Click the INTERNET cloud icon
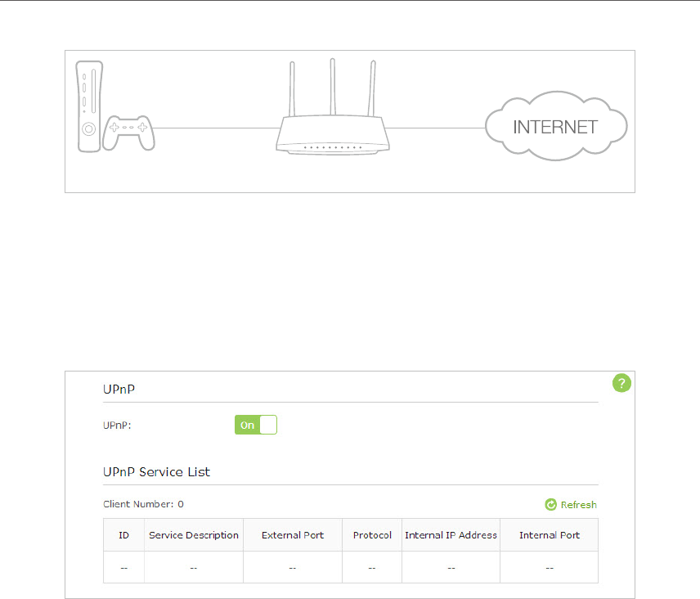 [x=556, y=126]
